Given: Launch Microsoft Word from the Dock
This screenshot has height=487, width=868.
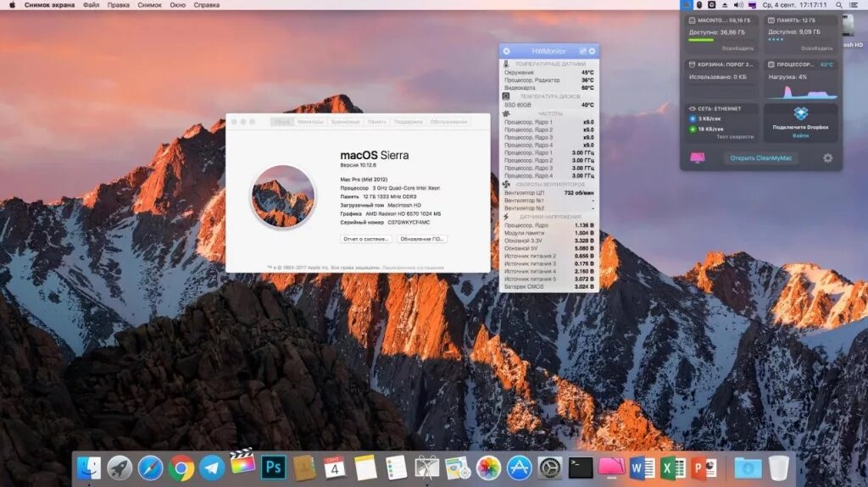Looking at the screenshot, I should click(643, 468).
